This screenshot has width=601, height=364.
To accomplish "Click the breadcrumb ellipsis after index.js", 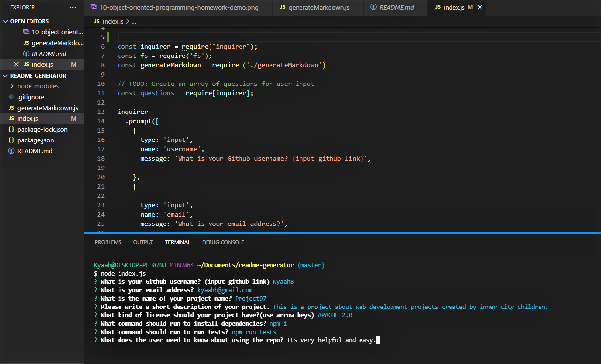I will tap(134, 21).
